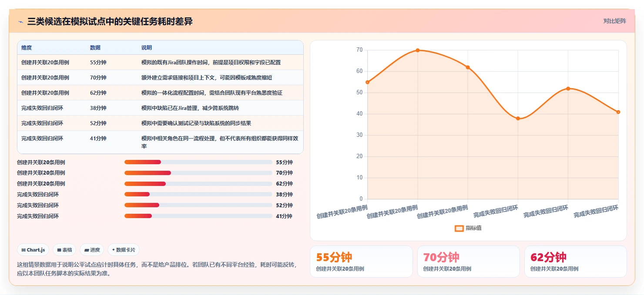
Task: Click the 指标值 legend text
Action: click(473, 228)
